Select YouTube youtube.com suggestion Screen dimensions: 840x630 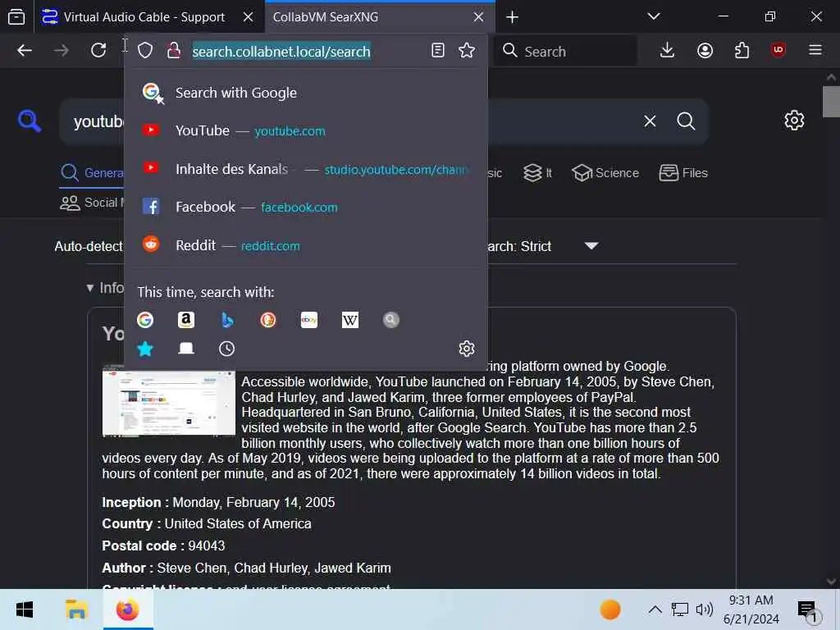[306, 130]
